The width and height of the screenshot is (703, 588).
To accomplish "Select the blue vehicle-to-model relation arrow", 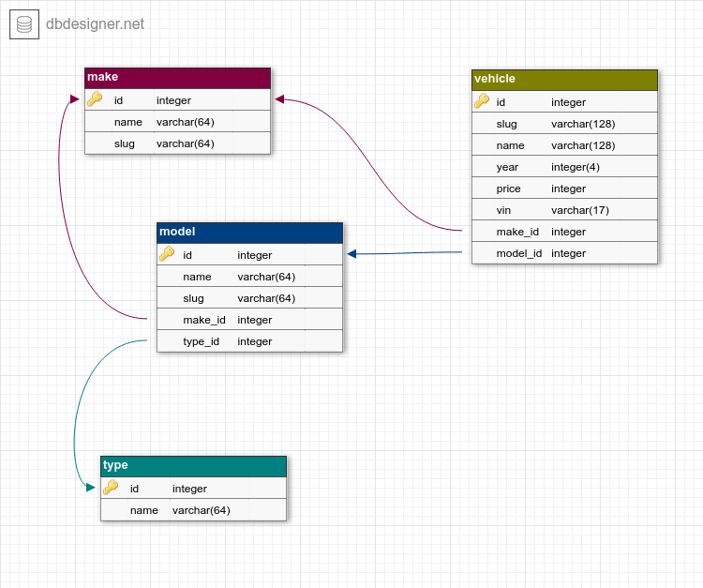I will click(x=405, y=253).
